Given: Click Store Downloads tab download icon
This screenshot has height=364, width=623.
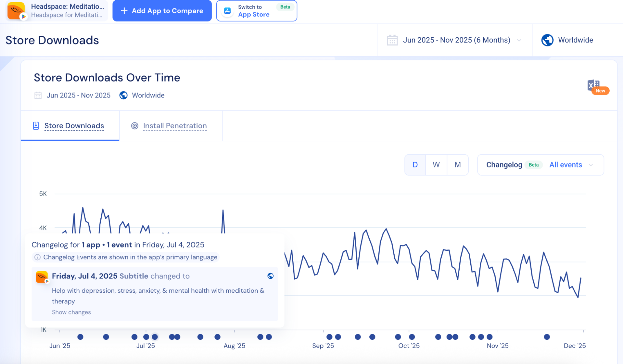Looking at the screenshot, I should coord(36,126).
